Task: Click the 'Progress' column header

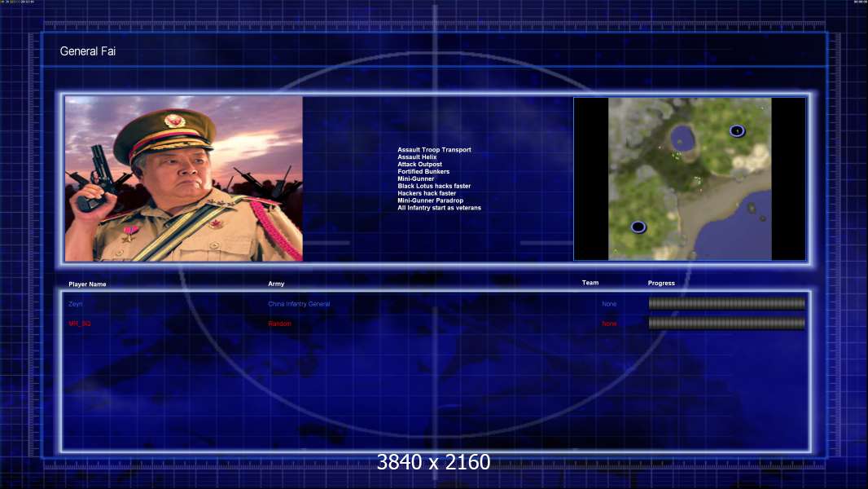Action: click(x=661, y=283)
